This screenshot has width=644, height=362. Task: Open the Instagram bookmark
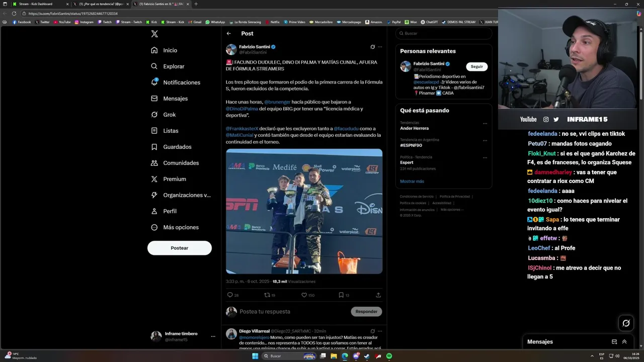pos(84,22)
